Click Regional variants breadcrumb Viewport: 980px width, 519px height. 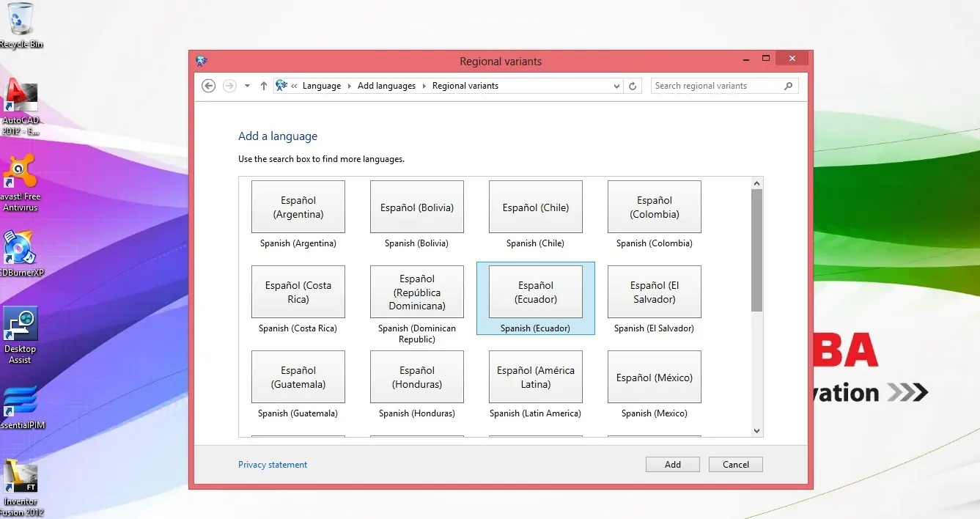pos(465,86)
